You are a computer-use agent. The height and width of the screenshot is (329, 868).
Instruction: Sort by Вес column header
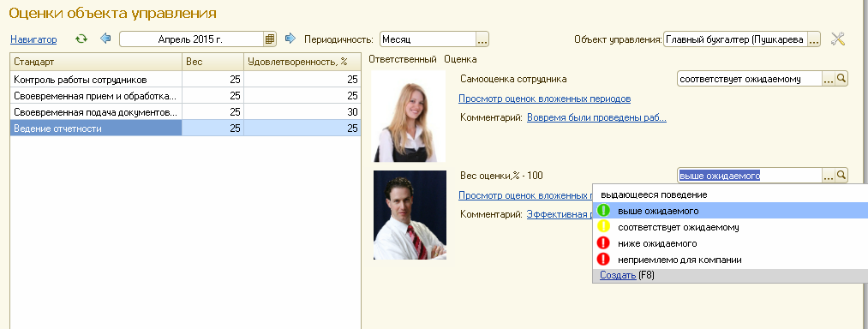[x=213, y=62]
